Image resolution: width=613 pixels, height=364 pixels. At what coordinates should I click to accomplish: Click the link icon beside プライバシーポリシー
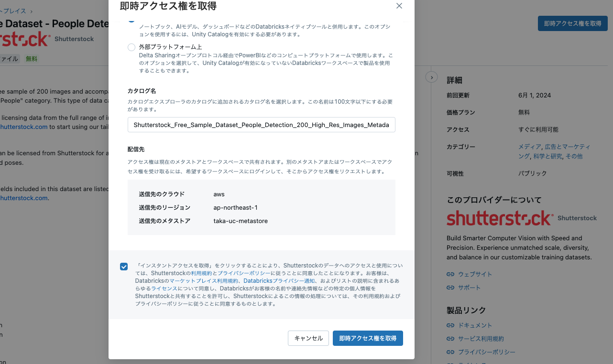449,352
